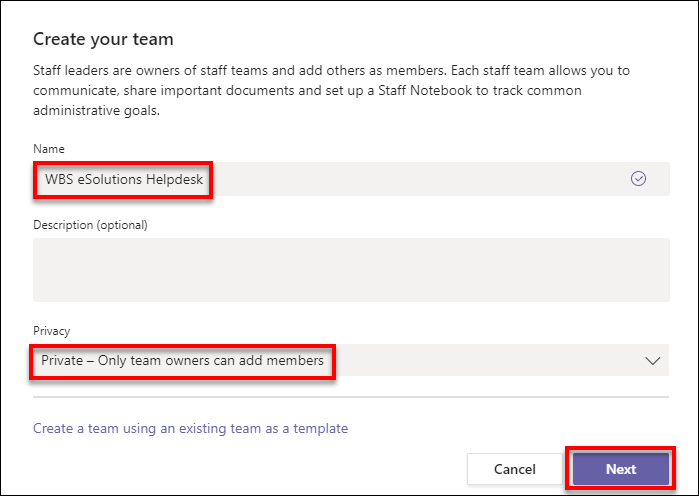Expand the Privacy dropdown chevron arrow
Image resolution: width=699 pixels, height=496 pixels.
point(653,360)
